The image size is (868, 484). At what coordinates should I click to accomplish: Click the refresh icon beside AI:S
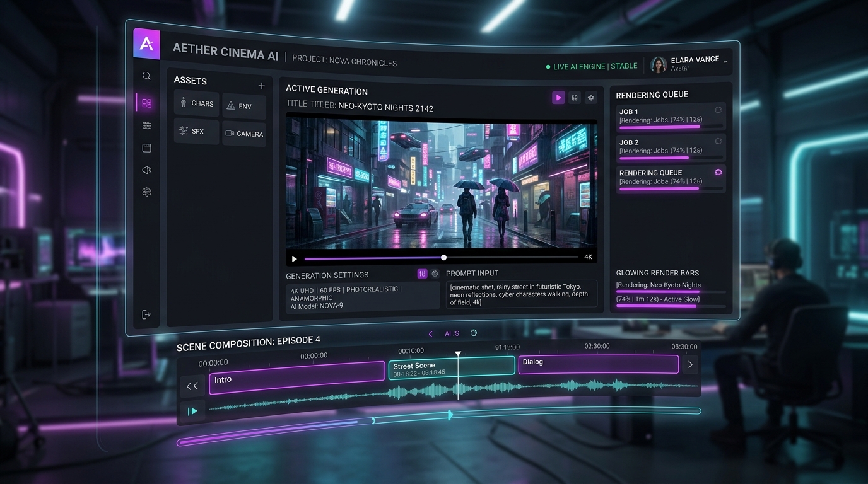[x=474, y=333]
